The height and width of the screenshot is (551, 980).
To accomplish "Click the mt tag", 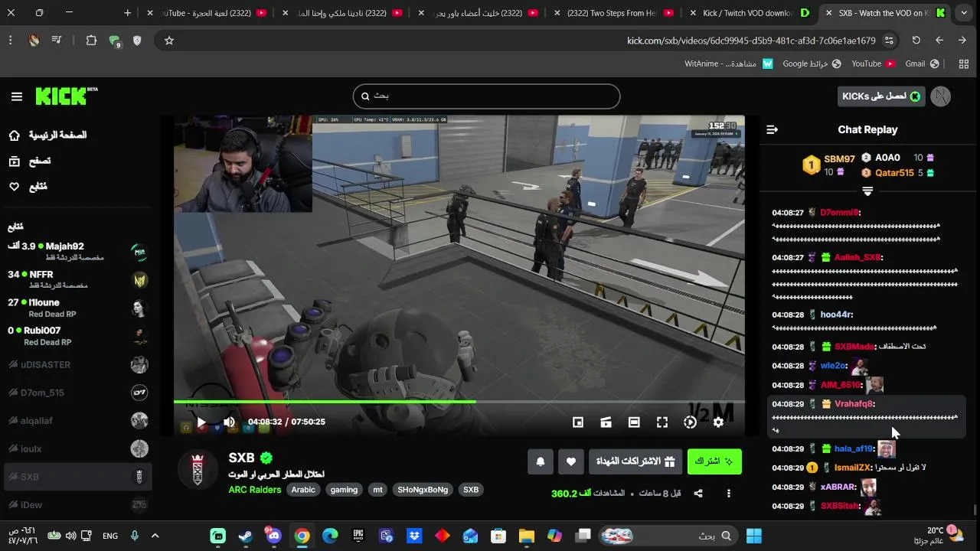I will pos(377,490).
